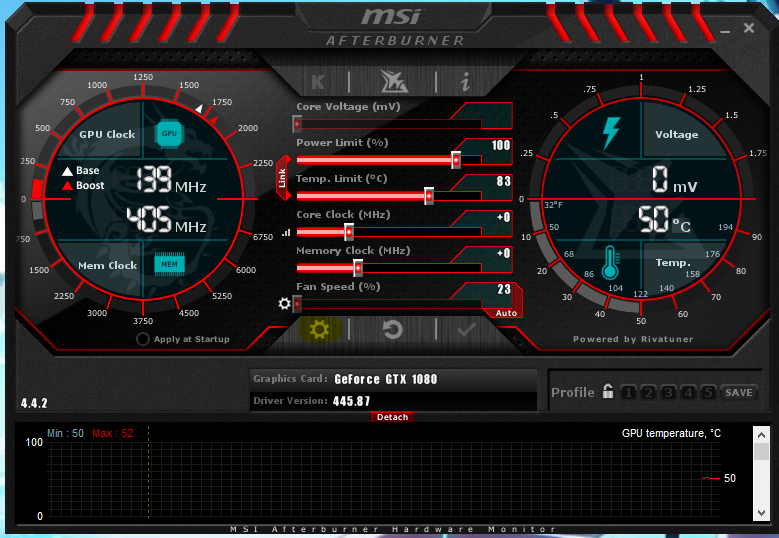Show system information with the i icon
This screenshot has height=538, width=779.
(x=465, y=81)
